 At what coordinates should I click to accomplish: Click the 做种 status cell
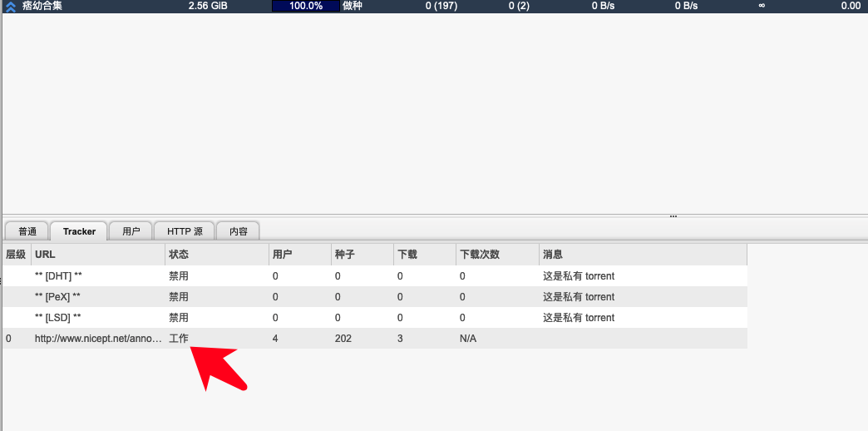tap(352, 6)
